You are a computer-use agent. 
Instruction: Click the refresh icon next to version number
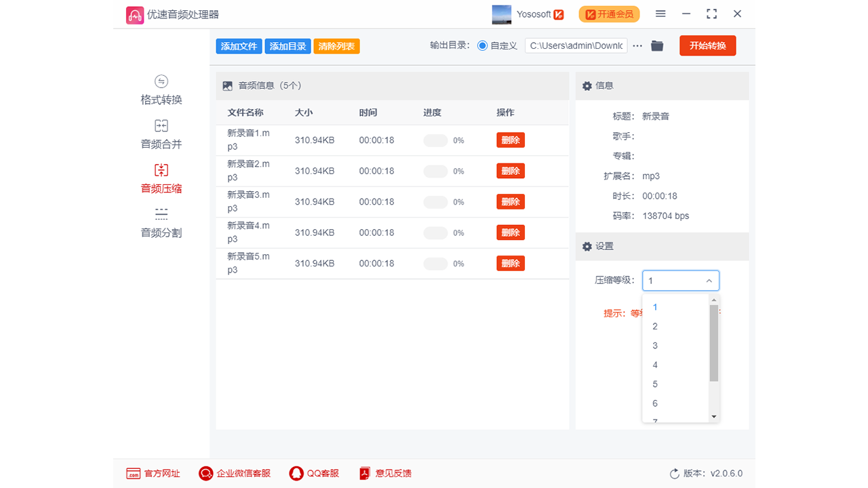674,473
